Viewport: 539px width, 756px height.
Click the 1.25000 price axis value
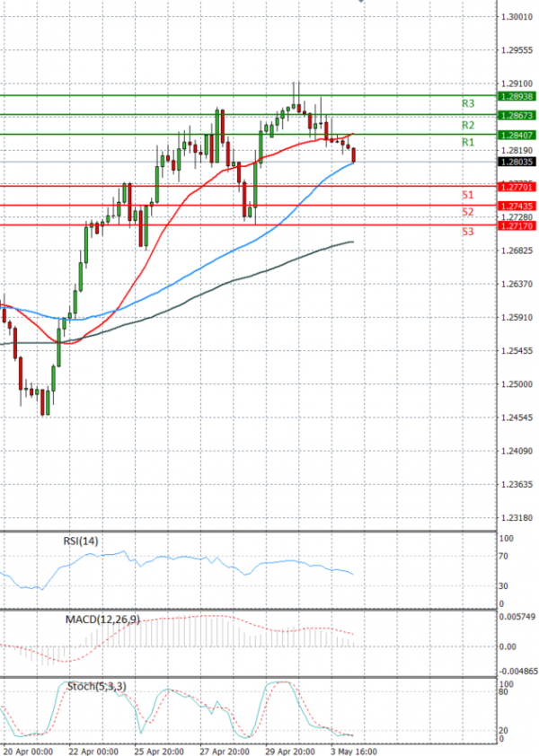tap(517, 384)
